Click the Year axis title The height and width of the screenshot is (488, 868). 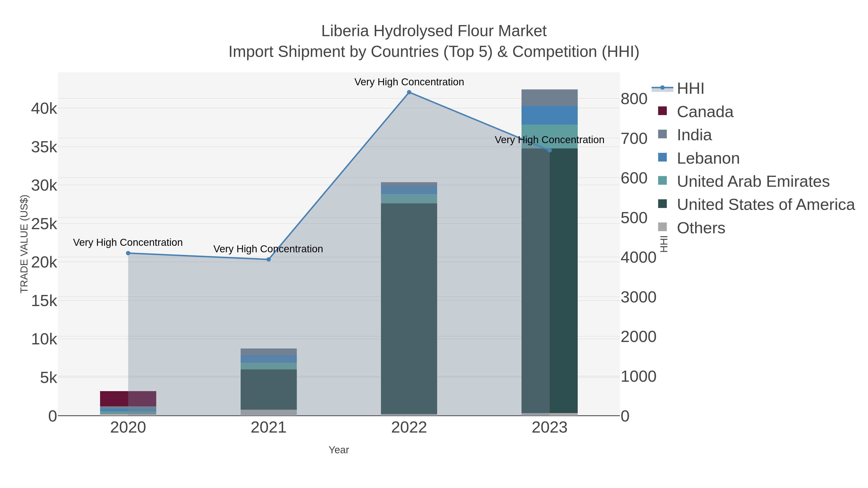click(339, 450)
